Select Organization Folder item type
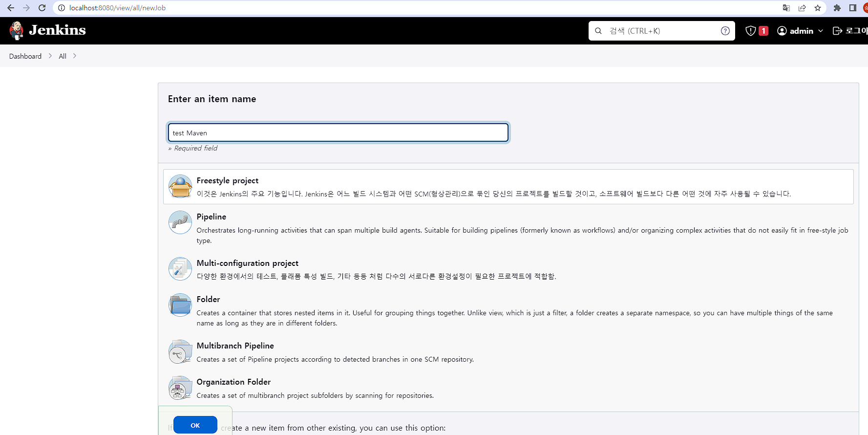This screenshot has width=868, height=435. pyautogui.click(x=508, y=388)
